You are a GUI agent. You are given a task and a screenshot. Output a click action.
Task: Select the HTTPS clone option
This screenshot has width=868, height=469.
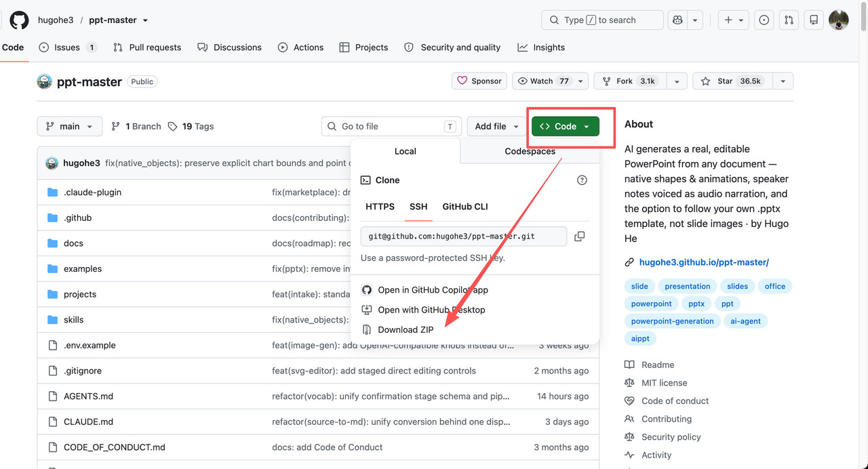tap(380, 207)
